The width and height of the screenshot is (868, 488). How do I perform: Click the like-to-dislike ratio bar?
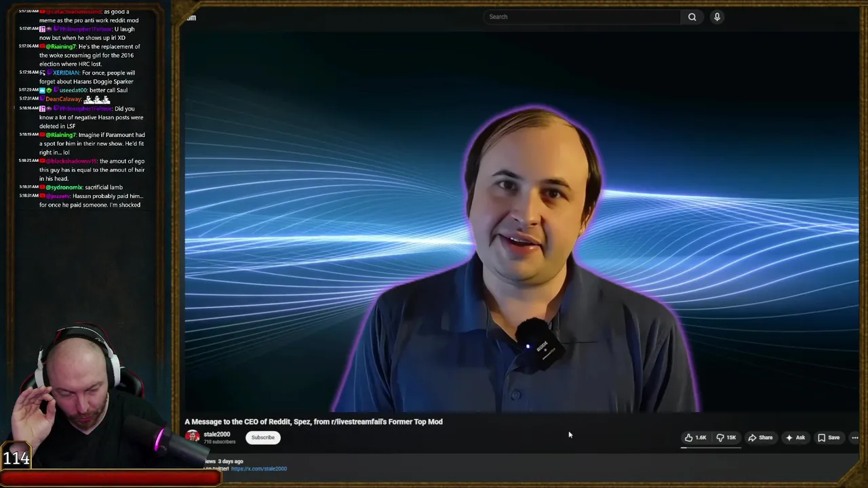[x=711, y=447]
